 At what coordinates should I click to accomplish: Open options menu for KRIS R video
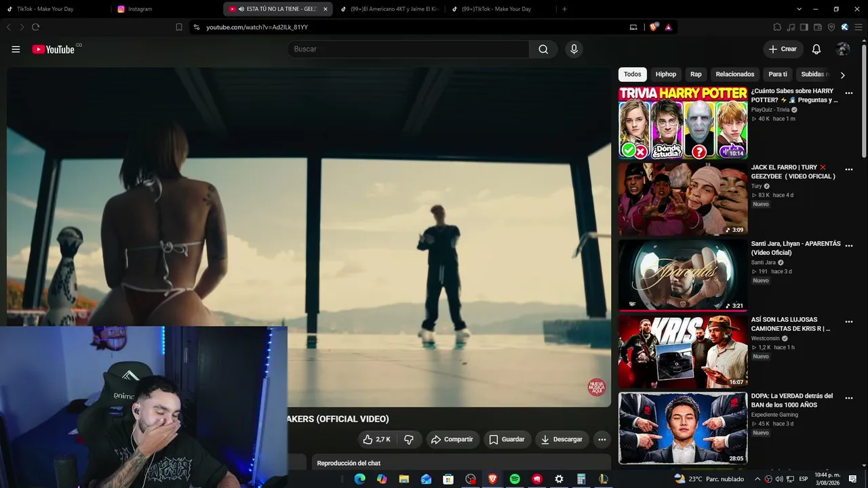[848, 322]
